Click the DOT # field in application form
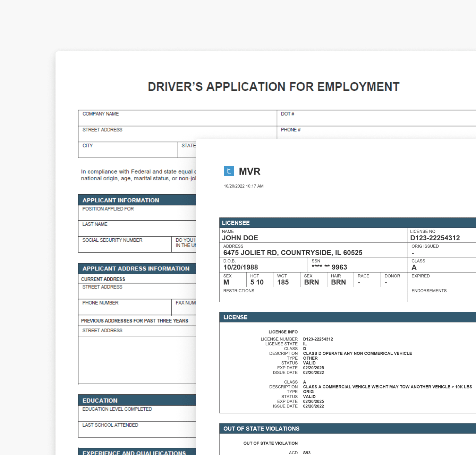 pos(376,118)
